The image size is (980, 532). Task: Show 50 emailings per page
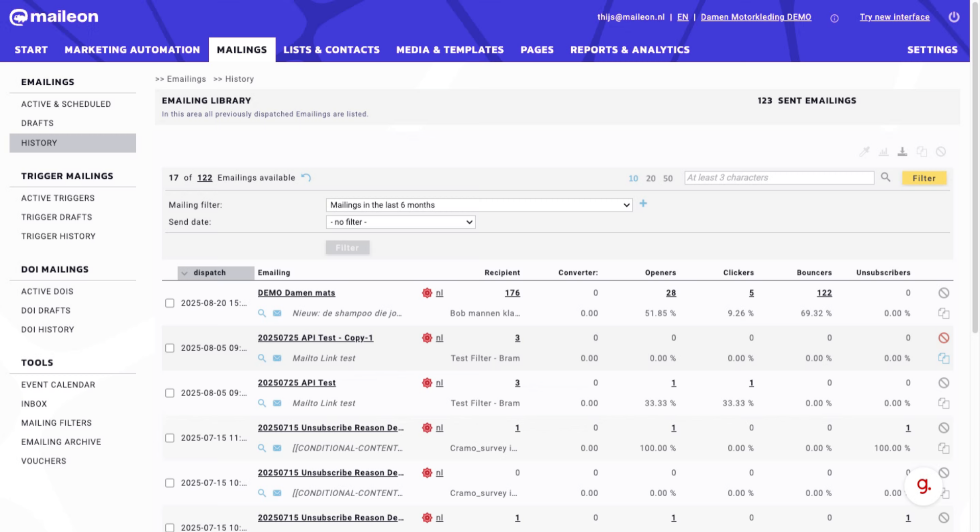[x=668, y=178]
